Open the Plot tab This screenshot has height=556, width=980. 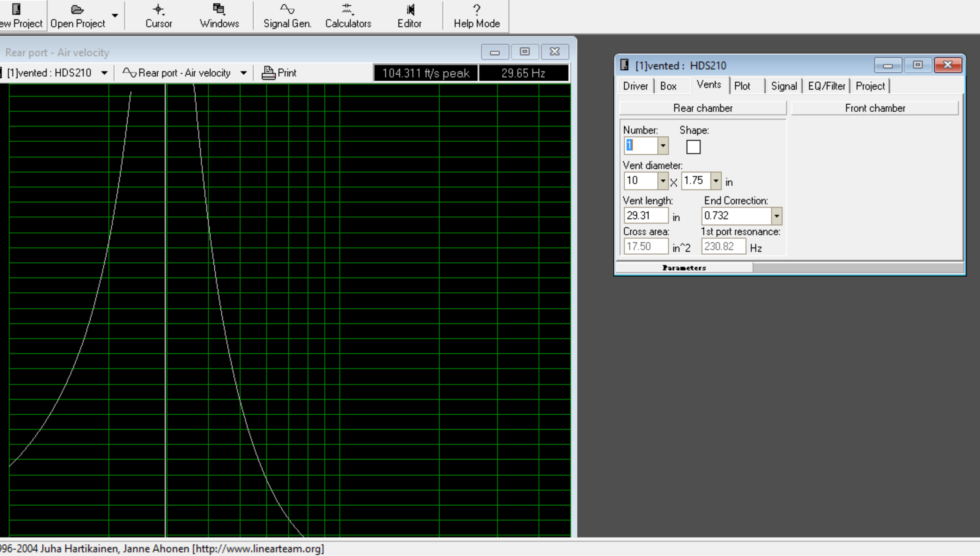[x=742, y=86]
